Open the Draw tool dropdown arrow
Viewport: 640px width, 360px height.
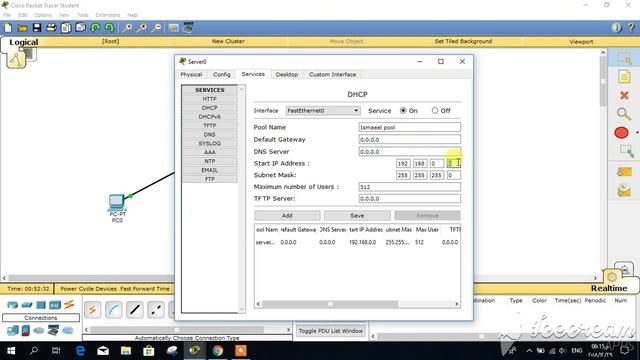tap(637, 133)
